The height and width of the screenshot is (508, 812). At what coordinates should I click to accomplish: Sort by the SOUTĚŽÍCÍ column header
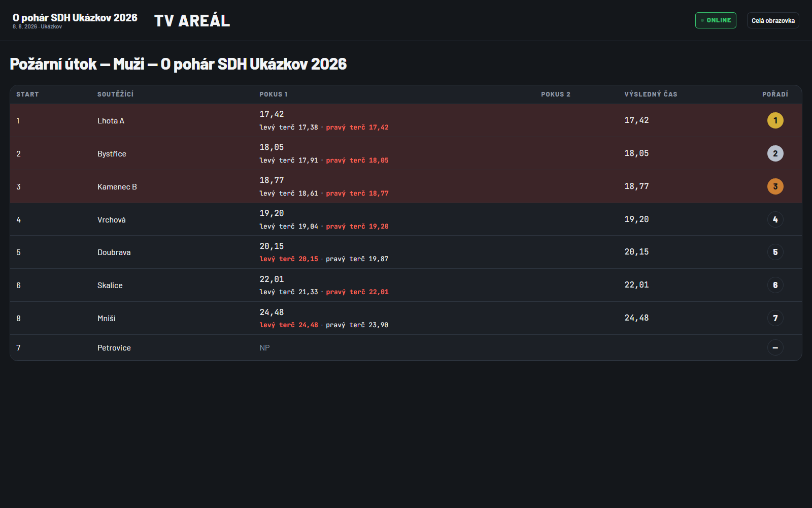pyautogui.click(x=116, y=94)
